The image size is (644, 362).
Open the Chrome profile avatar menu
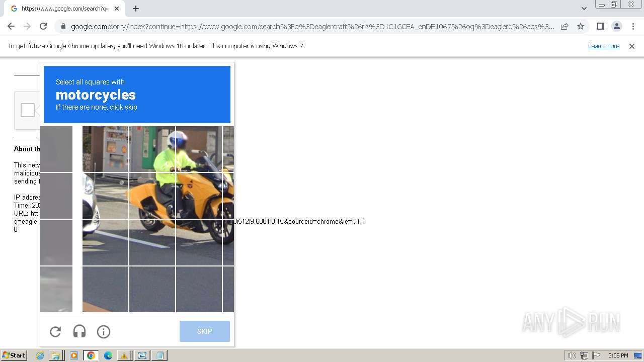pos(616,26)
